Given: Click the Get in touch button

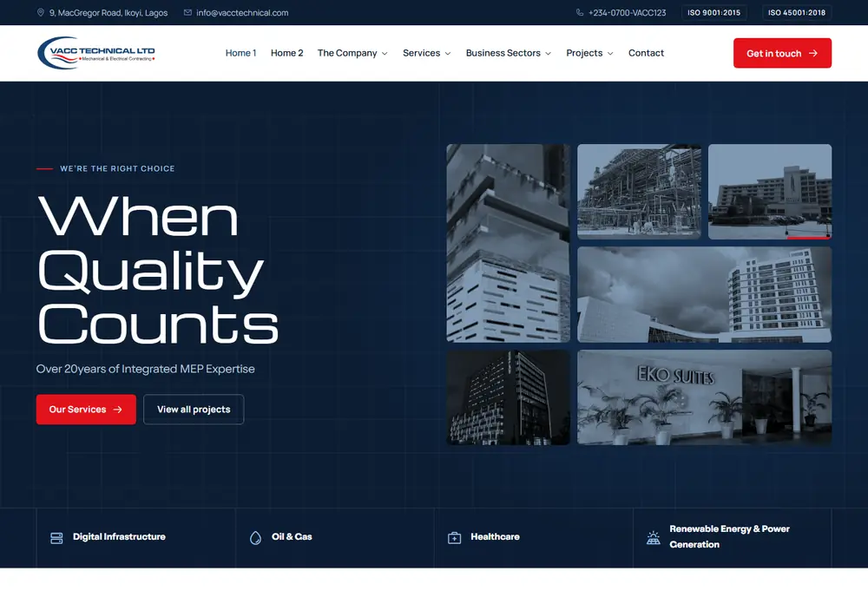Looking at the screenshot, I should (782, 53).
